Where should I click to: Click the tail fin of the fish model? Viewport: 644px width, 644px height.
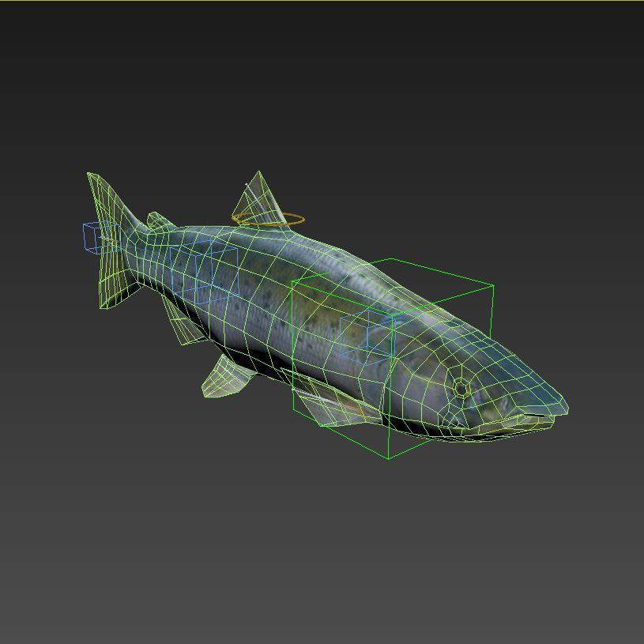pos(111,243)
